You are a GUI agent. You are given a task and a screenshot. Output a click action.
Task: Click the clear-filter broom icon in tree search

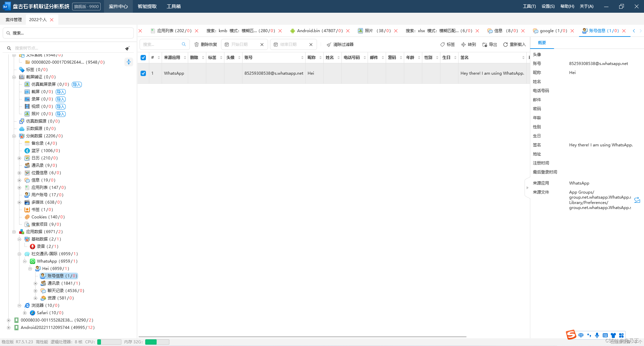point(127,48)
